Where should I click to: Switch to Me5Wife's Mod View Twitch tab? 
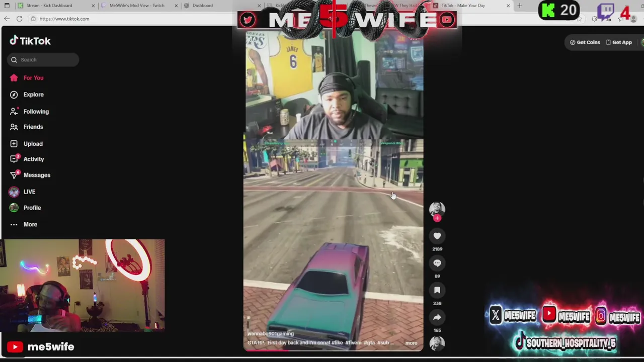point(138,6)
